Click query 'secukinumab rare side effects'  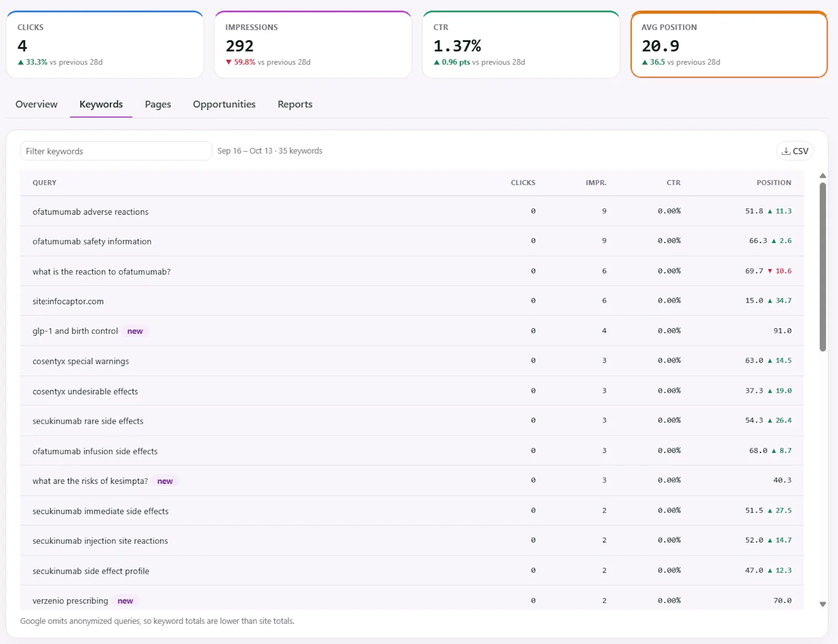pos(88,421)
